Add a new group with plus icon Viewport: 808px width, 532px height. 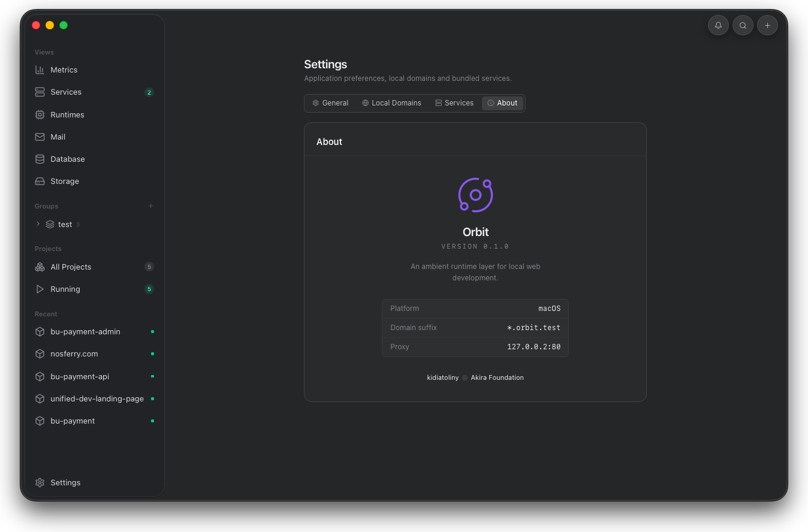(x=150, y=206)
